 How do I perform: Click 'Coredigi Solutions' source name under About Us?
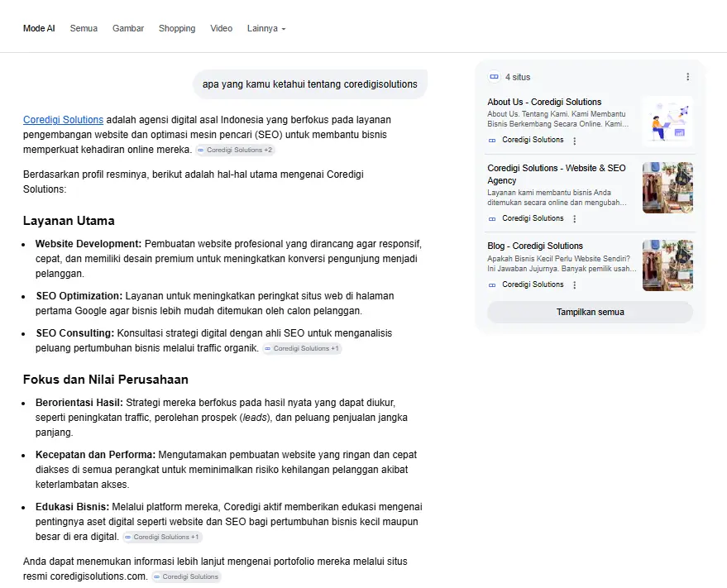pyautogui.click(x=533, y=140)
